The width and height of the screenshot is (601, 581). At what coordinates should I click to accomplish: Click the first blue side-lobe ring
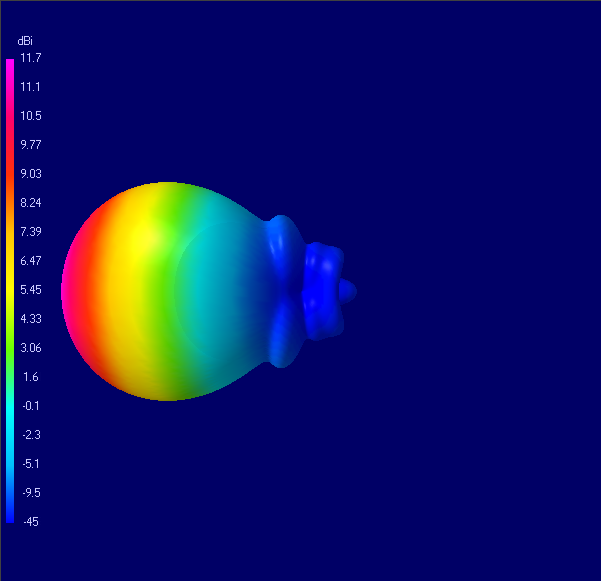click(284, 291)
